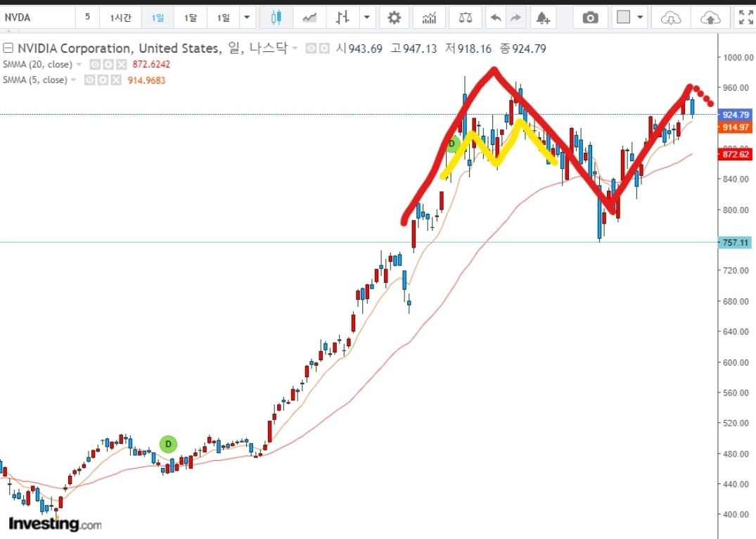Open chart settings gear in toolbar
Image resolution: width=756 pixels, height=539 pixels.
click(x=394, y=18)
